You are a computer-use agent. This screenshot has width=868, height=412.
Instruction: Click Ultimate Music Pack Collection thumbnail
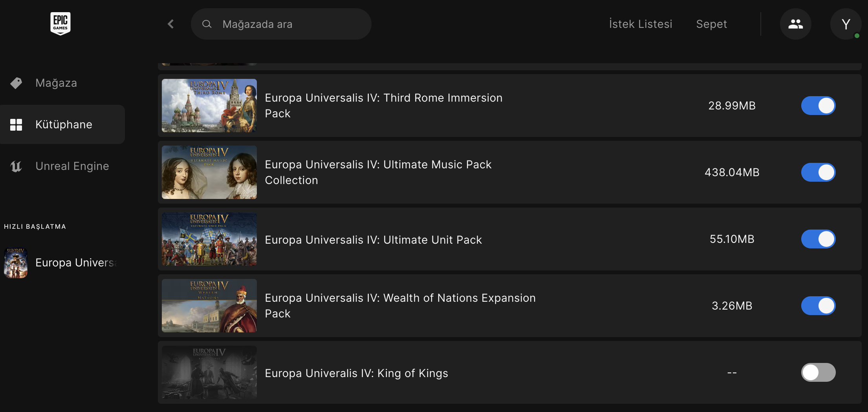(209, 172)
